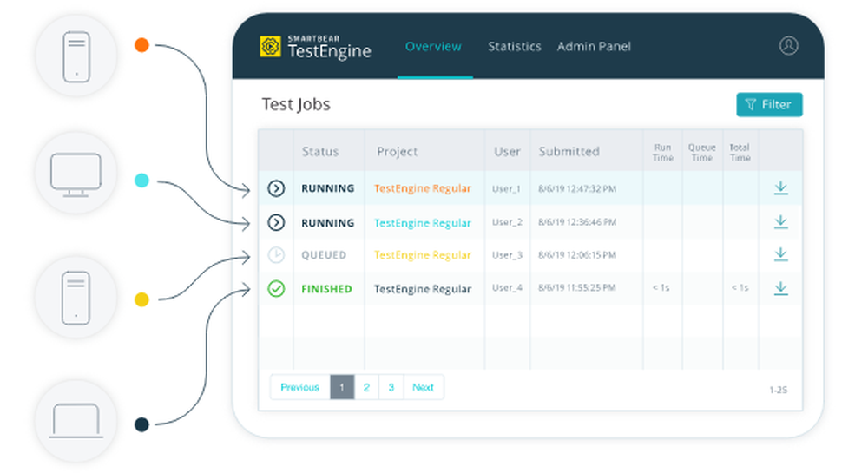Open the user profile icon
The height and width of the screenshot is (473, 868).
tap(789, 46)
